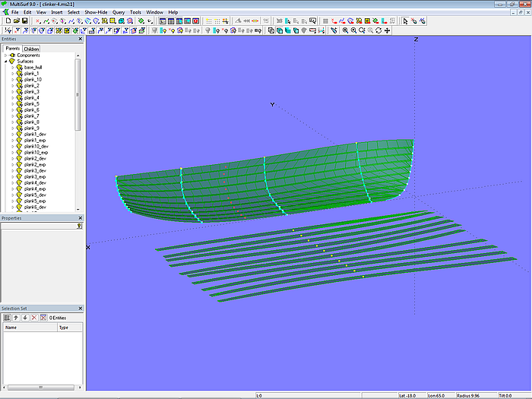Expand the base_hull entity node
This screenshot has width=532, height=399.
click(12, 68)
